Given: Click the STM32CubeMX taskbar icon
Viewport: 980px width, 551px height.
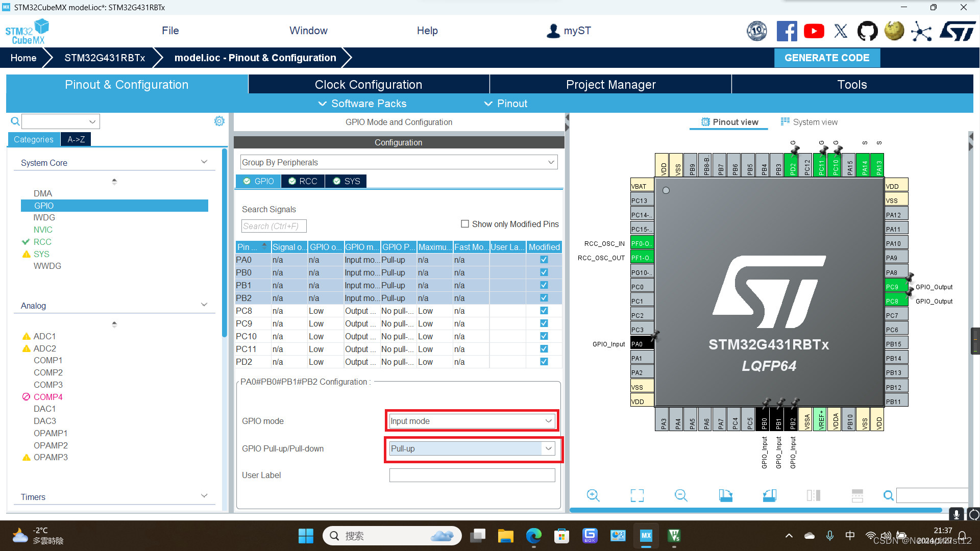Looking at the screenshot, I should [x=646, y=536].
